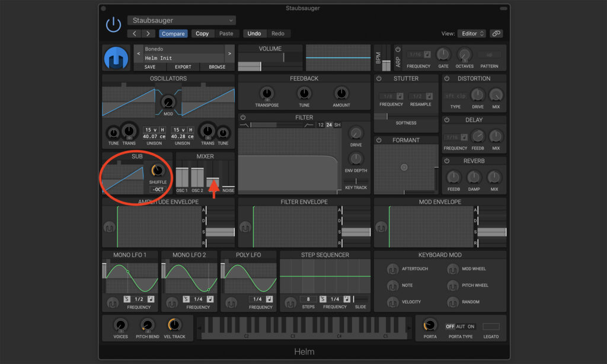
Task: Select the 12 dB filter slope
Action: pos(321,124)
